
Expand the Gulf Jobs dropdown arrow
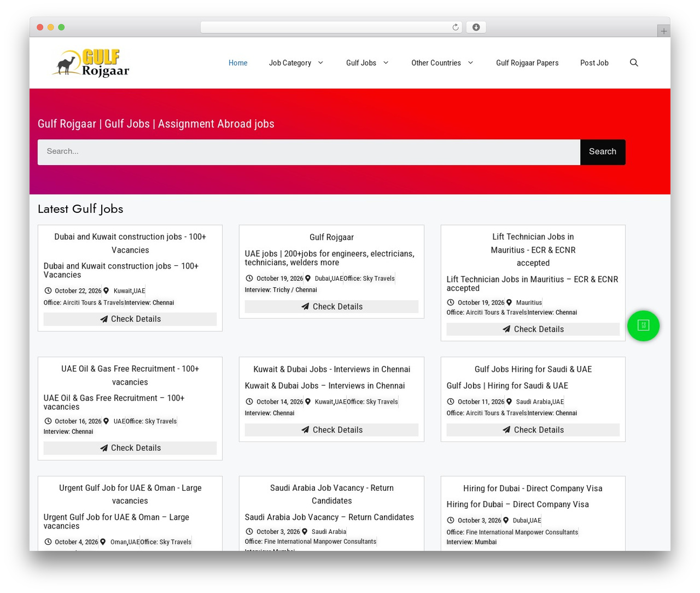pos(386,63)
